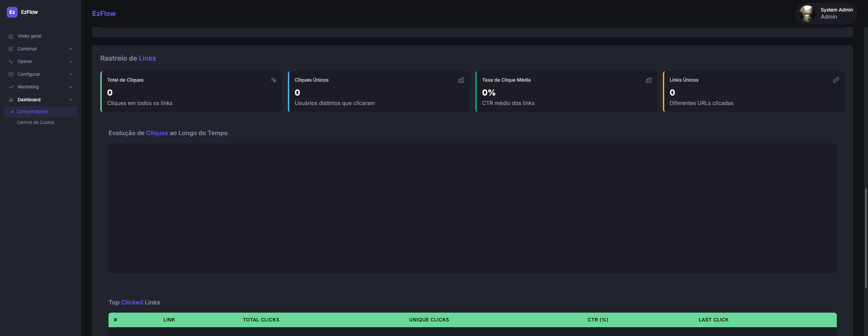Open the System Admin profile menu
The image size is (868, 336).
(x=826, y=14)
